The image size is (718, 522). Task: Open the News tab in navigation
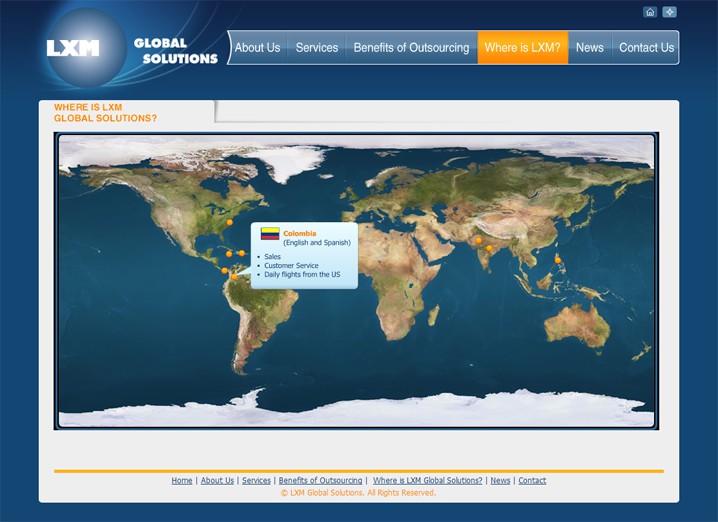pyautogui.click(x=590, y=48)
